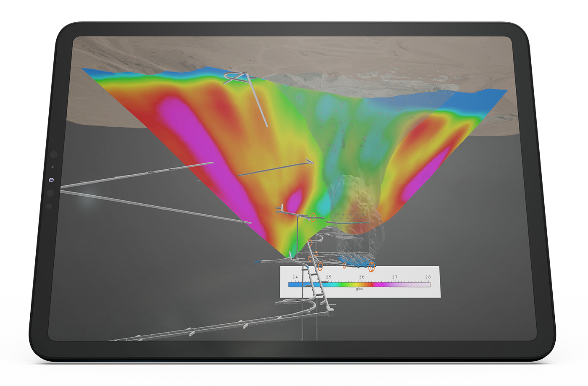This screenshot has width=588, height=386.
Task: Click the 2.4 value on the legend
Action: [x=295, y=277]
